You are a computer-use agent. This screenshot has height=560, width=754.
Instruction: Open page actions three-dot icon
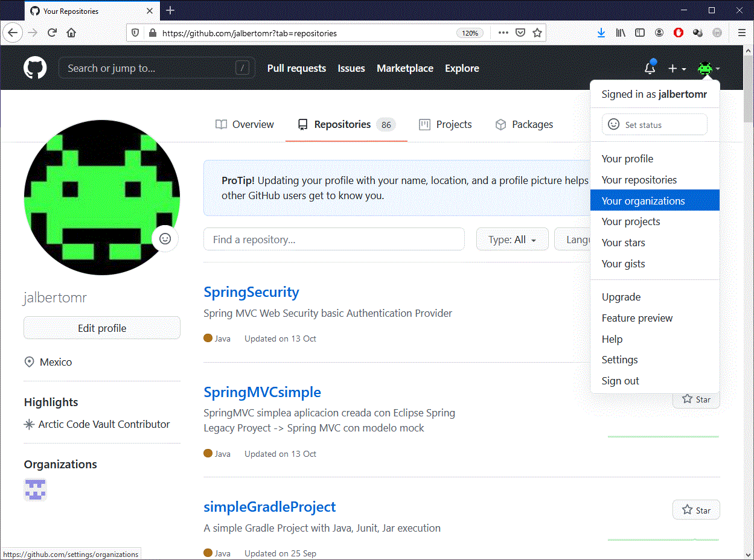[503, 33]
